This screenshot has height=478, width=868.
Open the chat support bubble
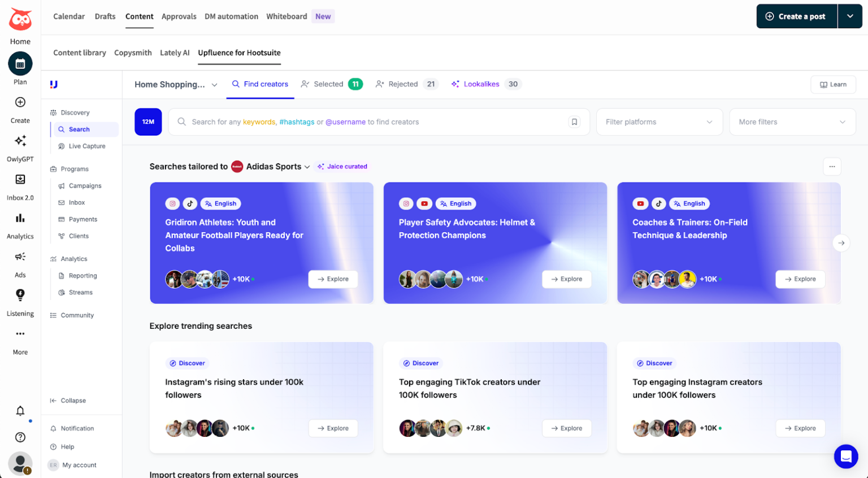pyautogui.click(x=846, y=456)
